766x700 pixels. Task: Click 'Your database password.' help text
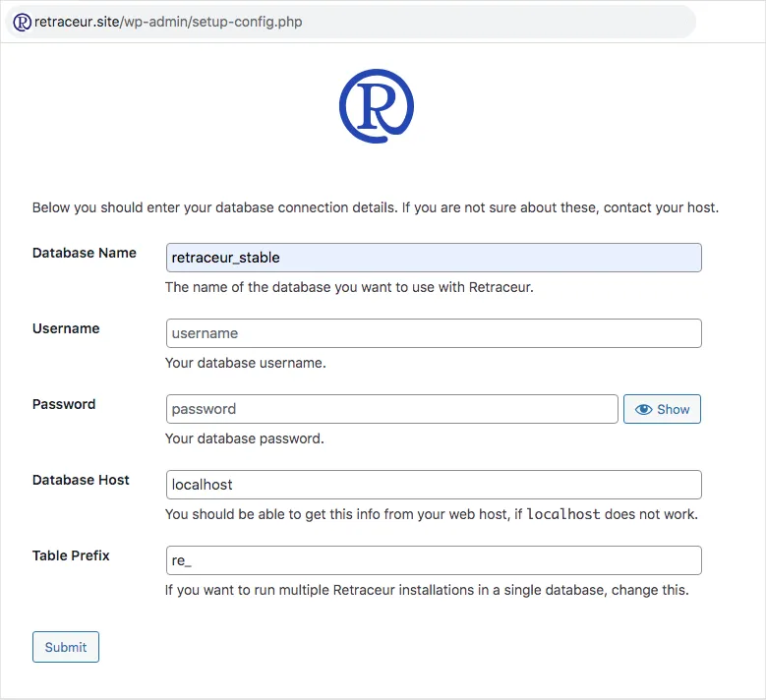(244, 438)
